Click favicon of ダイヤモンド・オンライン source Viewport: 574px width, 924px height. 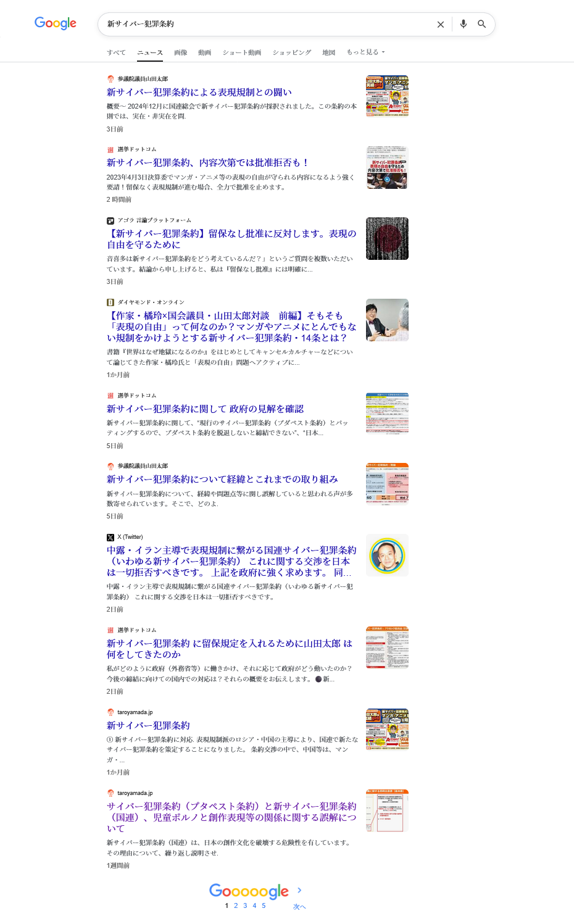[110, 302]
